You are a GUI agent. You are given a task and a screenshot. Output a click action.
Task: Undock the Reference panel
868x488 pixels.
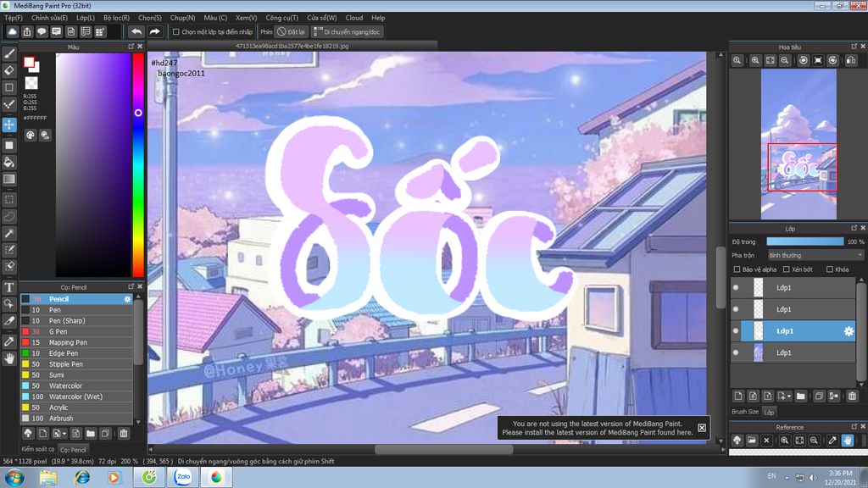854,427
